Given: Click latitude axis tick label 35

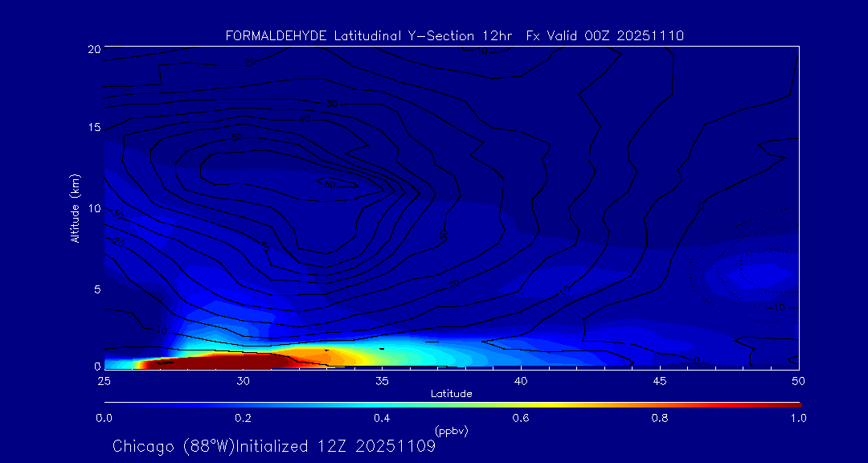Looking at the screenshot, I should click(382, 381).
